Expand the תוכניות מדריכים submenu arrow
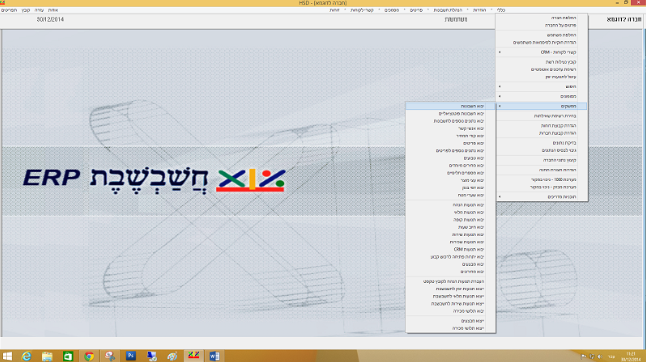646x362 pixels. point(500,197)
